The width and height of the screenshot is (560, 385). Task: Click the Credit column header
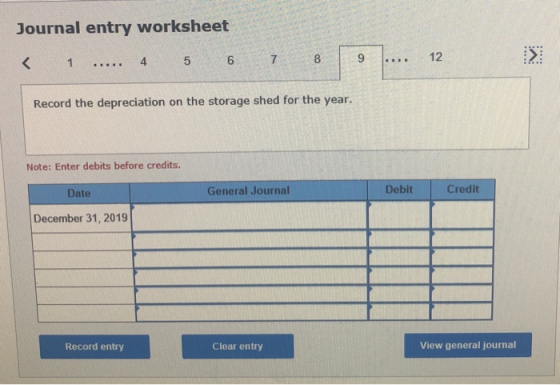click(463, 189)
